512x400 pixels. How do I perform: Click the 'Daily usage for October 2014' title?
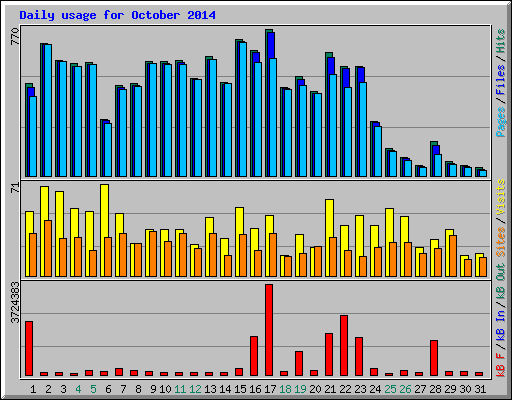point(117,15)
